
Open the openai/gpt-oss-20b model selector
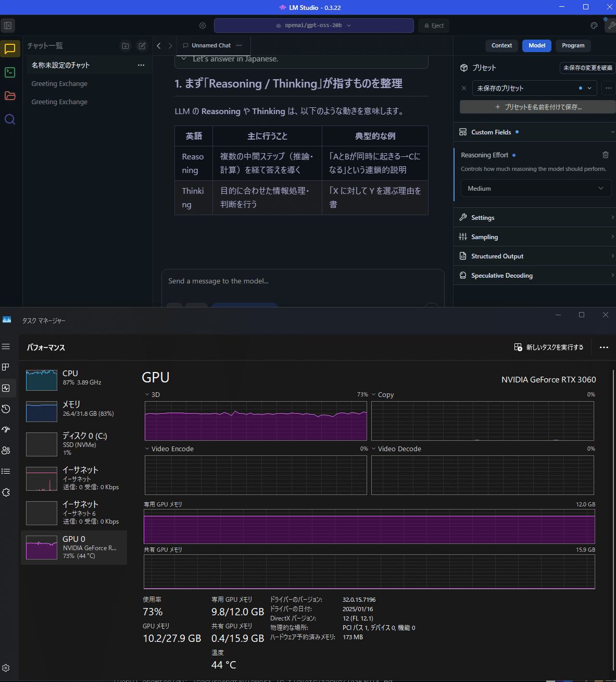pos(314,26)
